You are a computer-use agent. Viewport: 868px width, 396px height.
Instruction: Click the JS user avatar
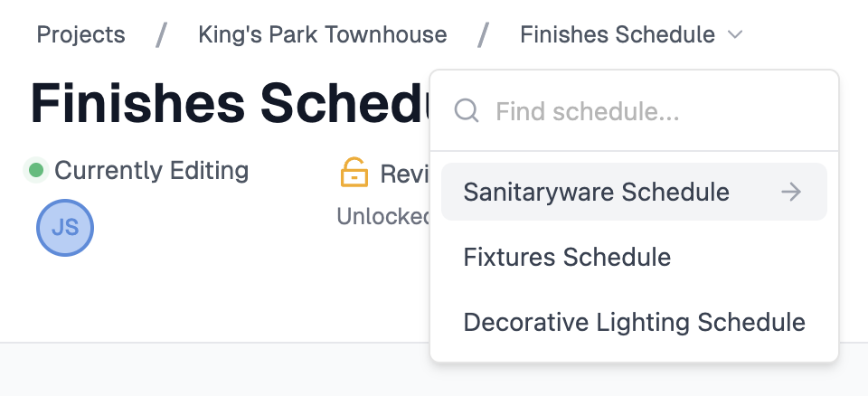pyautogui.click(x=65, y=228)
